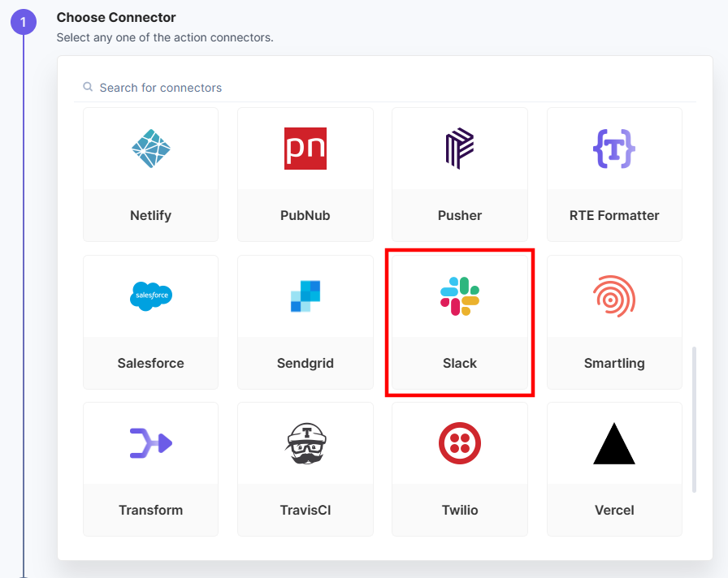
Task: Choose the Netlify connector card
Action: pyautogui.click(x=150, y=174)
